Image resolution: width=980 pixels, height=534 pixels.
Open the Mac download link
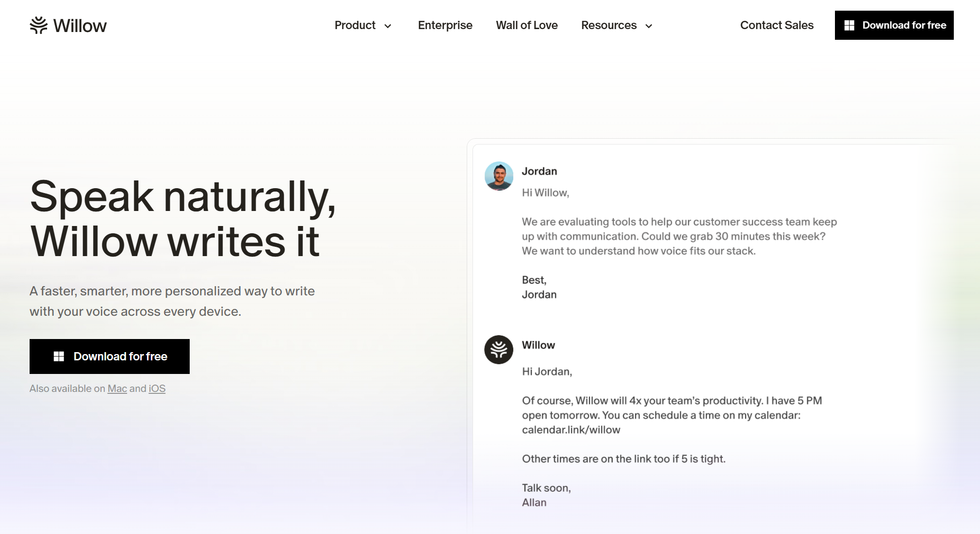click(117, 388)
